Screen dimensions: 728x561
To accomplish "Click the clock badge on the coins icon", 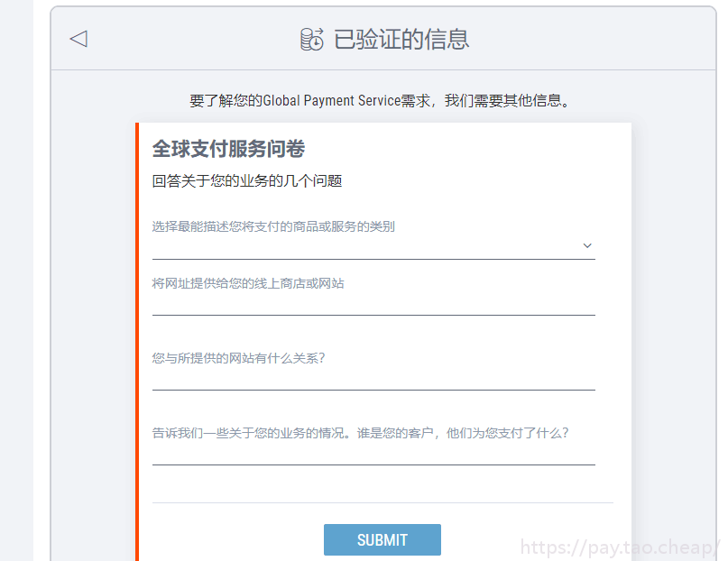I will (317, 45).
